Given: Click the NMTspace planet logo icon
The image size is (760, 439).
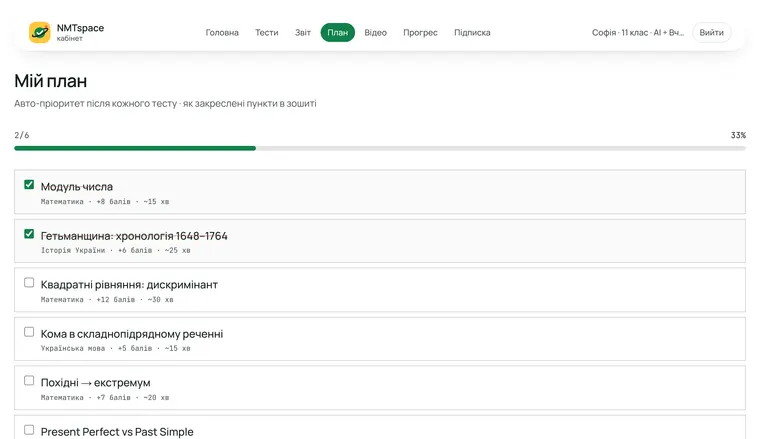Looking at the screenshot, I should point(39,32).
